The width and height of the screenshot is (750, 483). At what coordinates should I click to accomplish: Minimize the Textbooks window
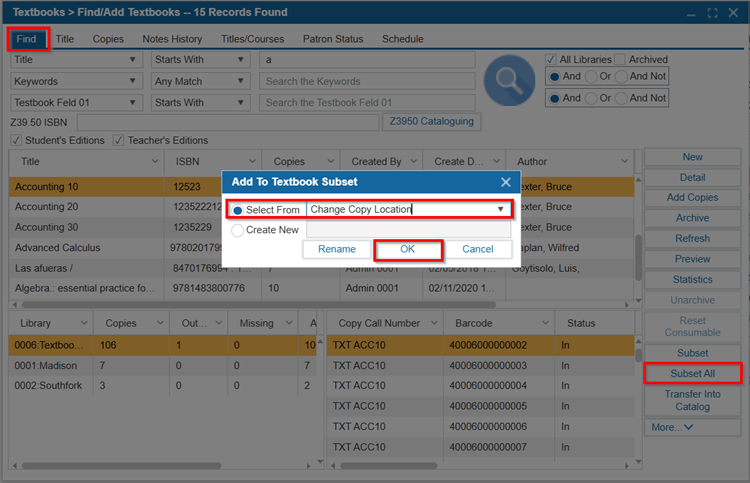(x=691, y=14)
